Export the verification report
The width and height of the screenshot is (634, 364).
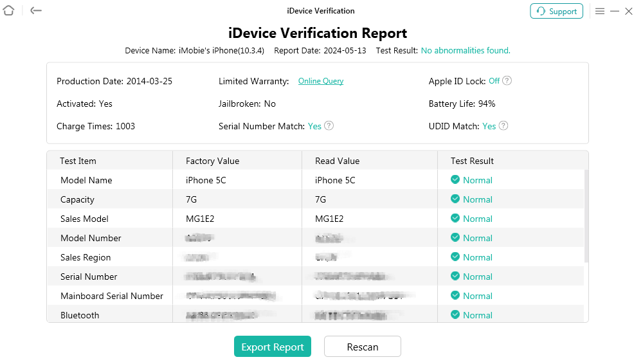273,347
